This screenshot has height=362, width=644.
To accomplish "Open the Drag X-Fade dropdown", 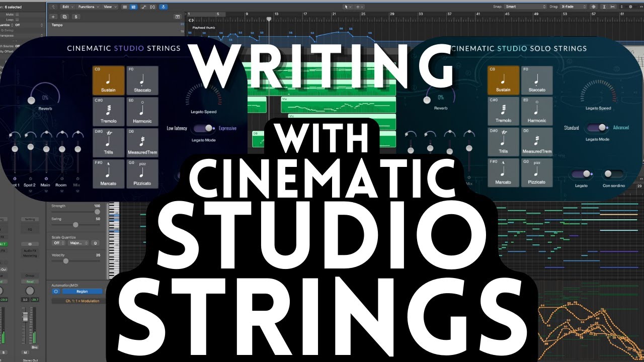I will click(574, 7).
